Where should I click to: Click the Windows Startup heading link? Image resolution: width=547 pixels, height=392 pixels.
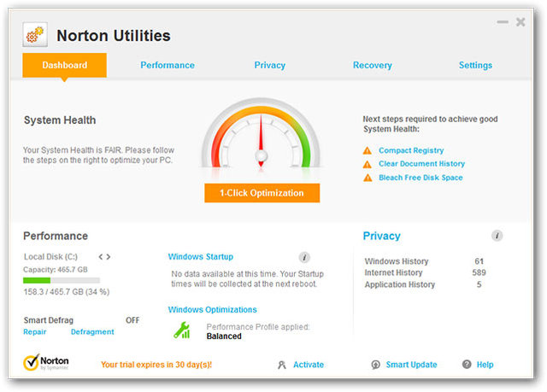(201, 257)
